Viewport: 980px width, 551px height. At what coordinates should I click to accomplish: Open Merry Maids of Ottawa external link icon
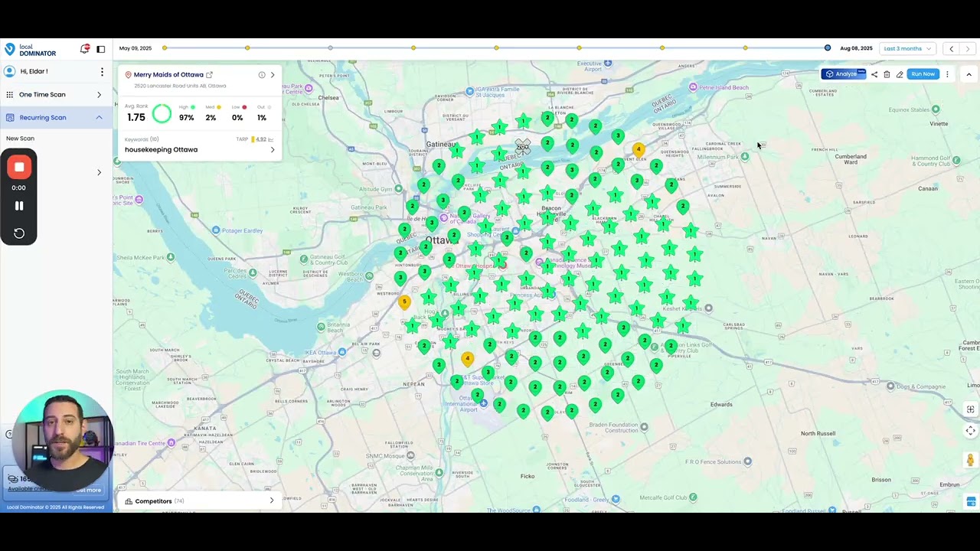pos(209,75)
